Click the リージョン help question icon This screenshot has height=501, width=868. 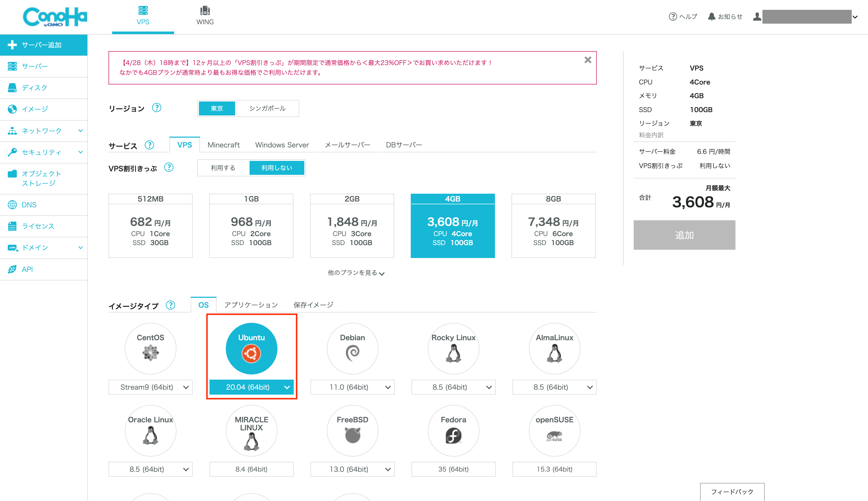point(157,108)
